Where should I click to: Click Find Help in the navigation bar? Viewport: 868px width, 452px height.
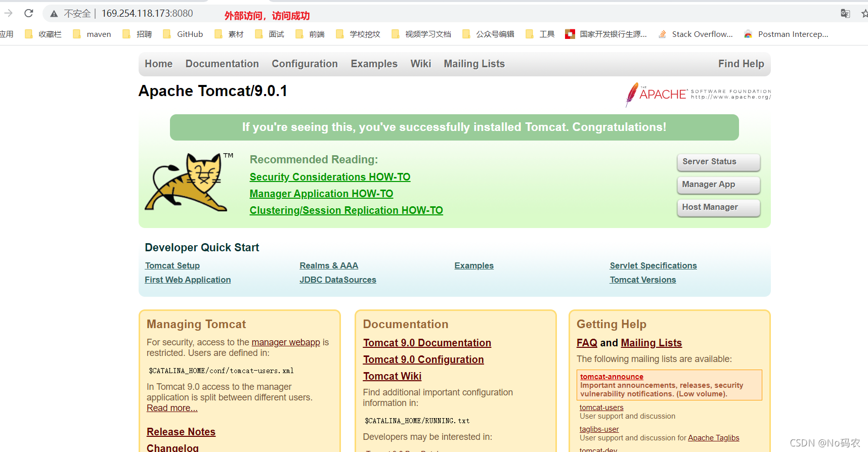pos(741,64)
